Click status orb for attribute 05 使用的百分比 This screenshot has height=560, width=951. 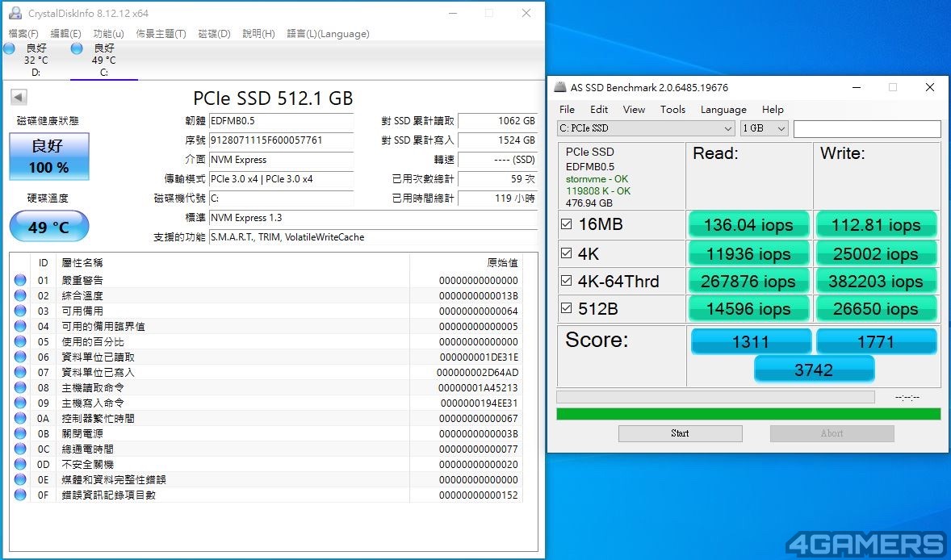(x=20, y=341)
